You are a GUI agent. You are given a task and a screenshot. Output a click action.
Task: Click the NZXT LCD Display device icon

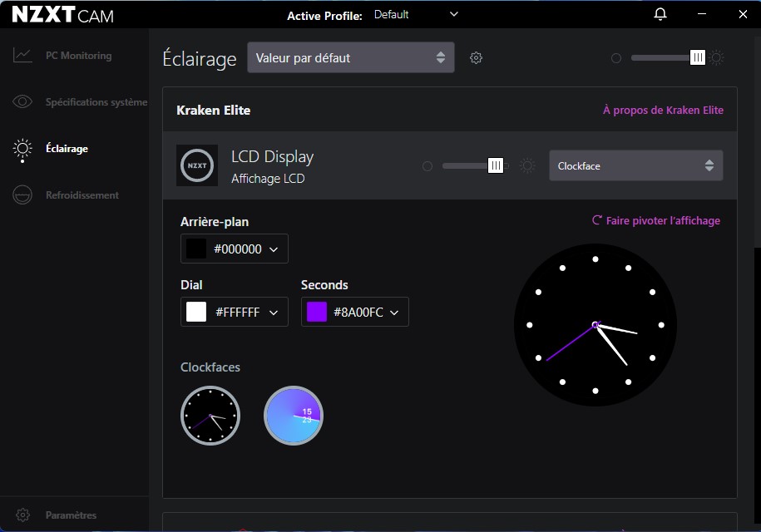click(x=197, y=165)
